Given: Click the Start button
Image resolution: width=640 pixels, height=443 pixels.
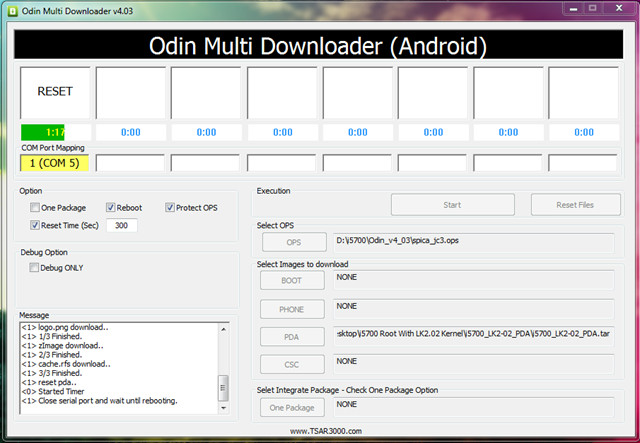Looking at the screenshot, I should (x=453, y=205).
